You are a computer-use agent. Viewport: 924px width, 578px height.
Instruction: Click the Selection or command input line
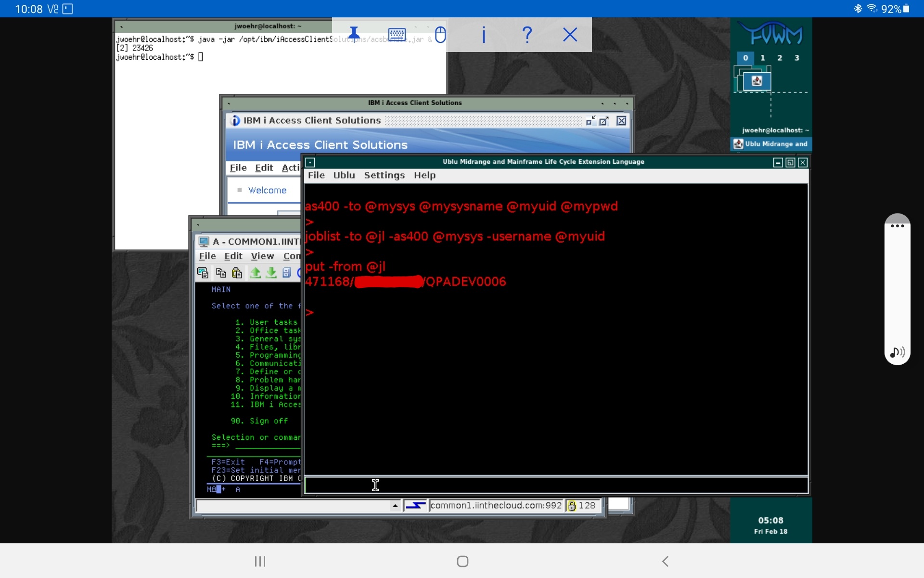click(x=267, y=446)
